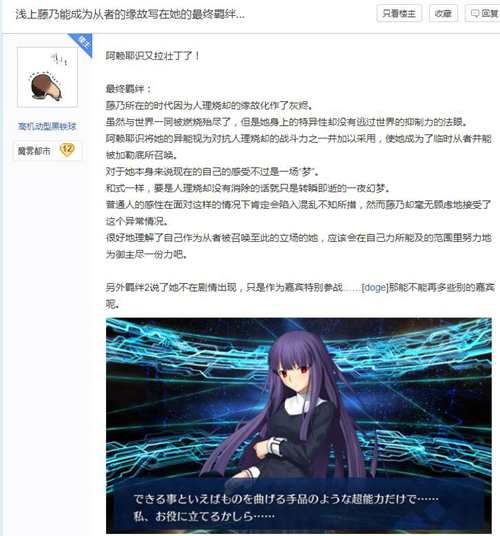Open the poster's username link
This screenshot has height=536, width=500.
(47, 126)
